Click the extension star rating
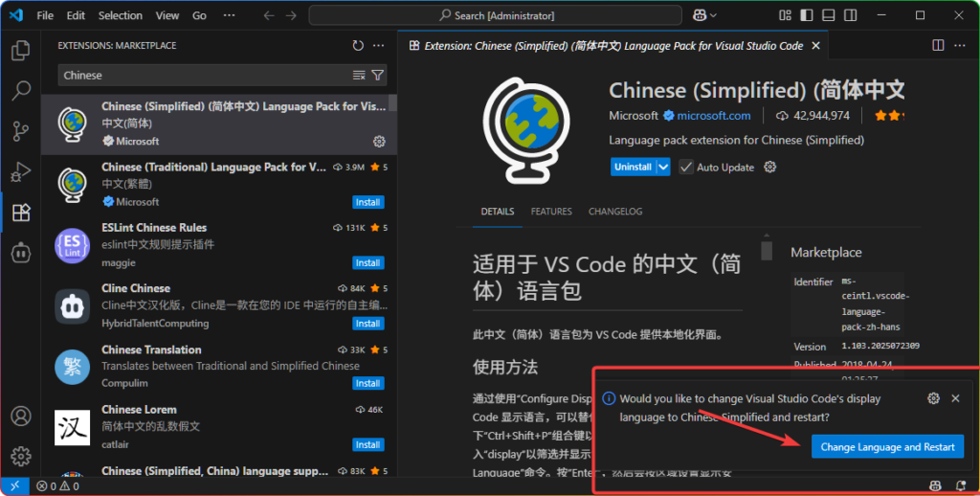This screenshot has width=980, height=496. 889,116
